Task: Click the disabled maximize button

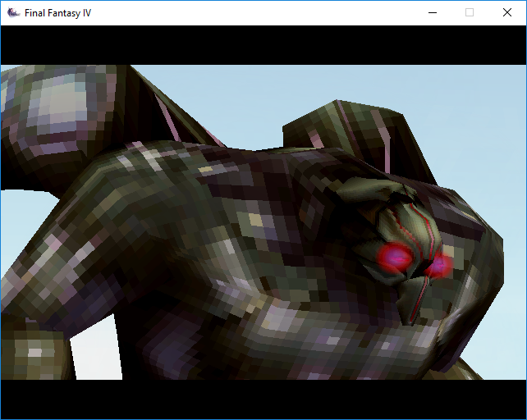Action: click(470, 13)
